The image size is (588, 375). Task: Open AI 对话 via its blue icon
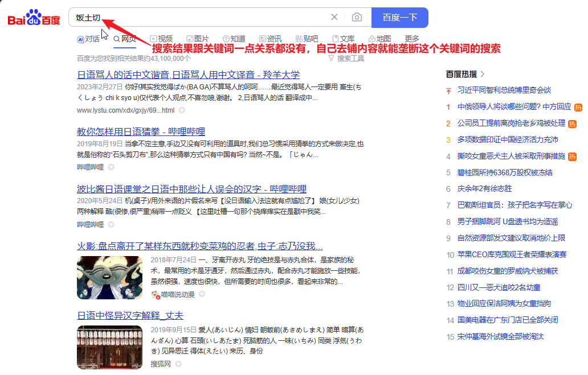[x=81, y=39]
